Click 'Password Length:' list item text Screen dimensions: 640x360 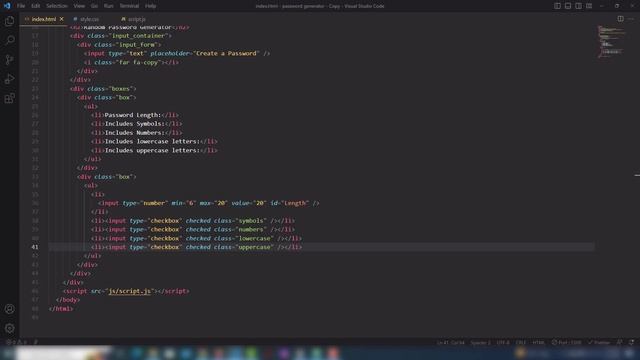pyautogui.click(x=133, y=115)
